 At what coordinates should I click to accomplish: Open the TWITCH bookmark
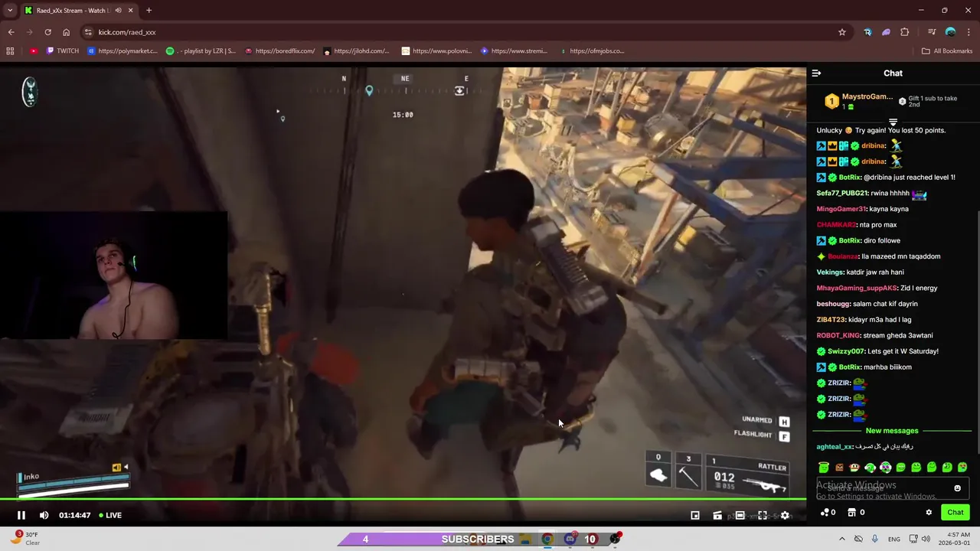click(x=62, y=51)
